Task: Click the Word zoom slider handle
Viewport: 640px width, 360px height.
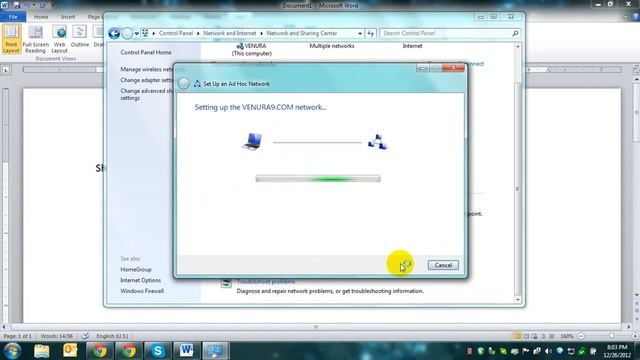Action: [x=611, y=336]
